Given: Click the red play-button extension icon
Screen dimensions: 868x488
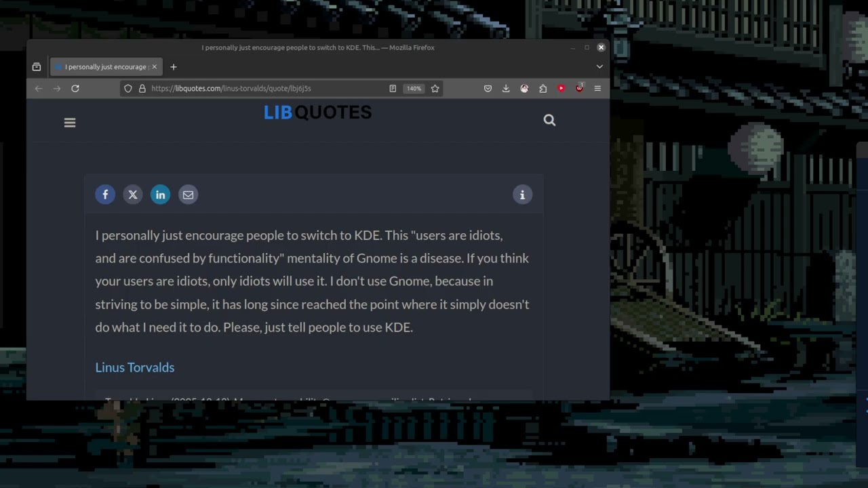Looking at the screenshot, I should tap(561, 88).
